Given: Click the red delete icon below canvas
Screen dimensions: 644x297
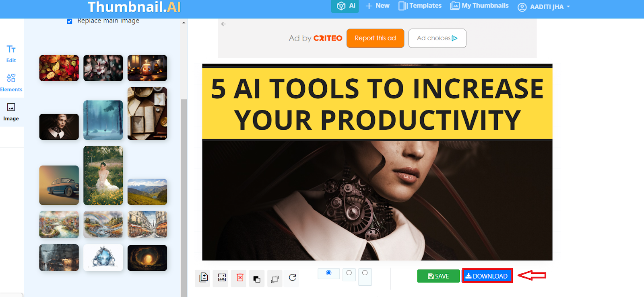Looking at the screenshot, I should [x=240, y=278].
